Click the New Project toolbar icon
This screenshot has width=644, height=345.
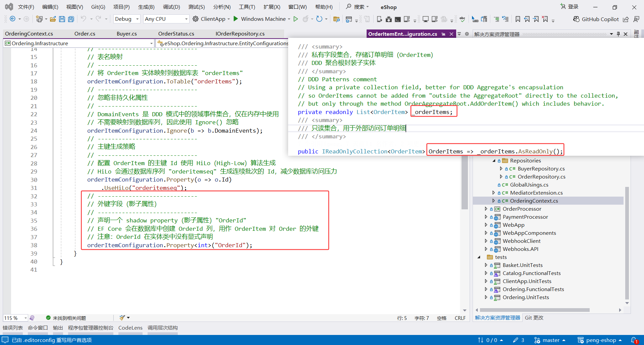pyautogui.click(x=39, y=19)
